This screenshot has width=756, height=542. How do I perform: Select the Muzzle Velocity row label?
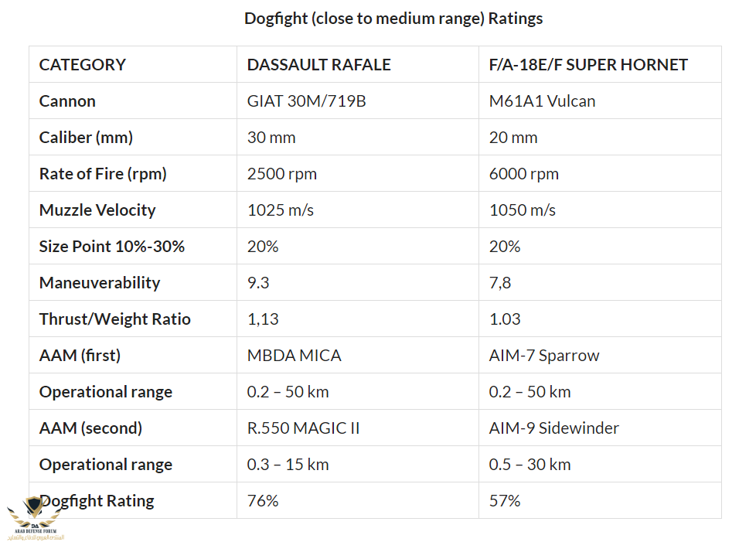tap(97, 210)
